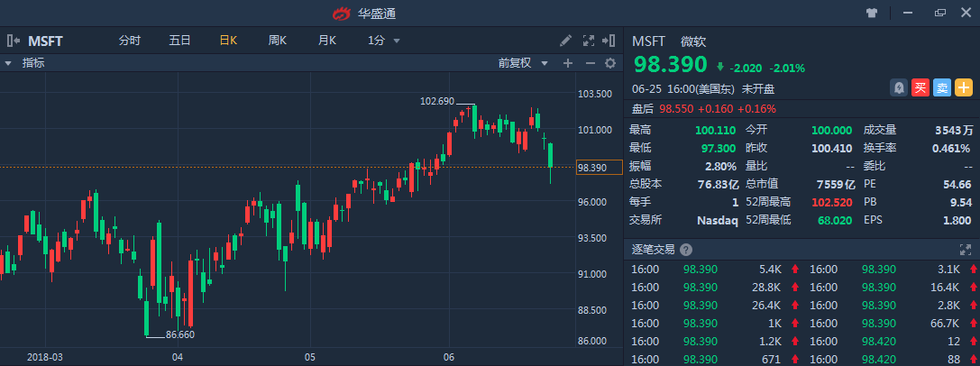
Task: Click the 103.500 price axis label
Action: (x=594, y=94)
